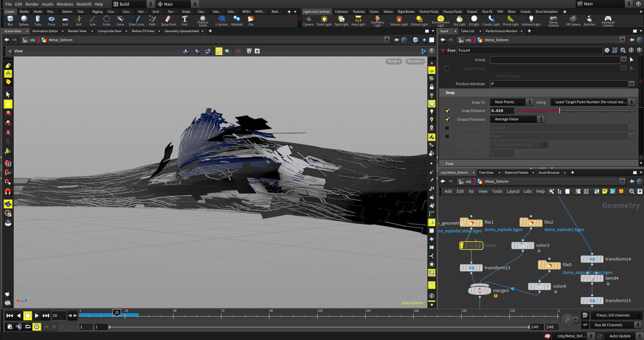Click the current frame number field

[x=59, y=316]
